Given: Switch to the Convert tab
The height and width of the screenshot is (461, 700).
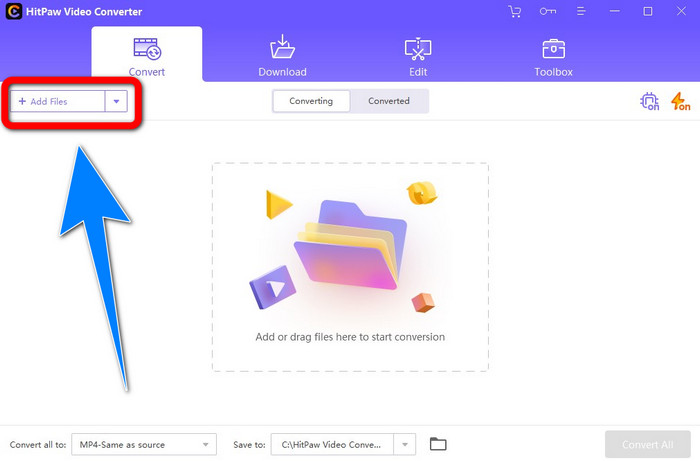Looking at the screenshot, I should point(147,54).
